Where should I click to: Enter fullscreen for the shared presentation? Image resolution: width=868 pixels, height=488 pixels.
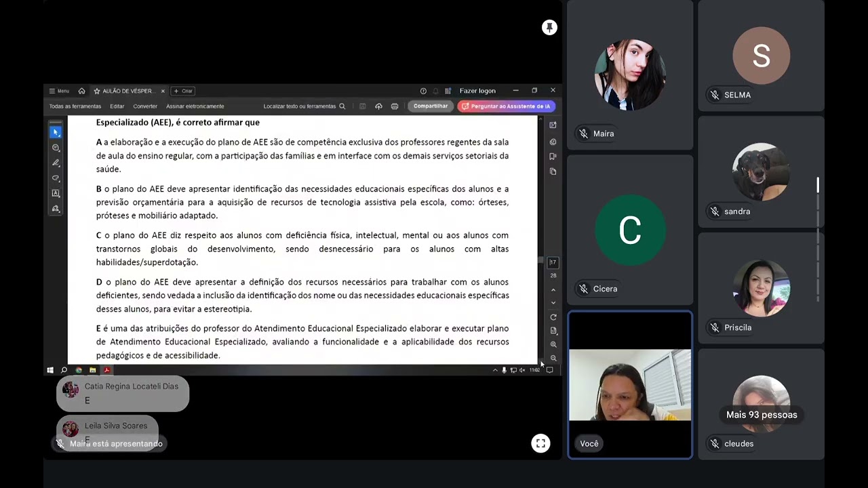(x=540, y=443)
